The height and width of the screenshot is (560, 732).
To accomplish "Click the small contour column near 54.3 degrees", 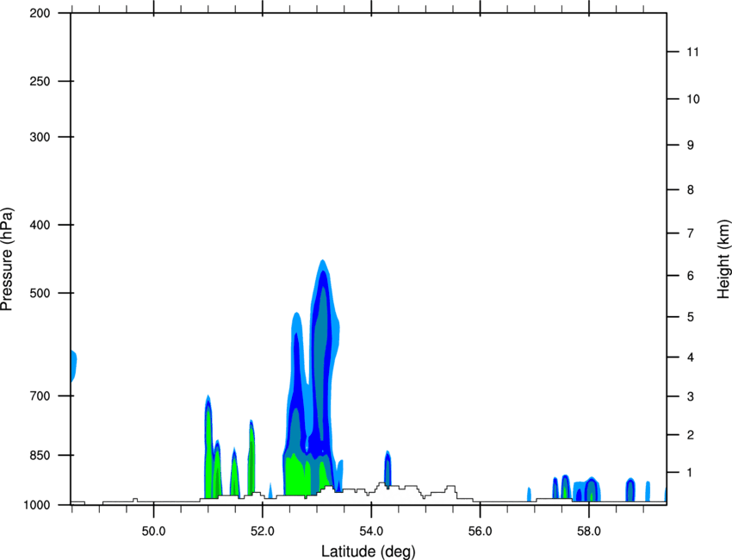I will 388,469.
